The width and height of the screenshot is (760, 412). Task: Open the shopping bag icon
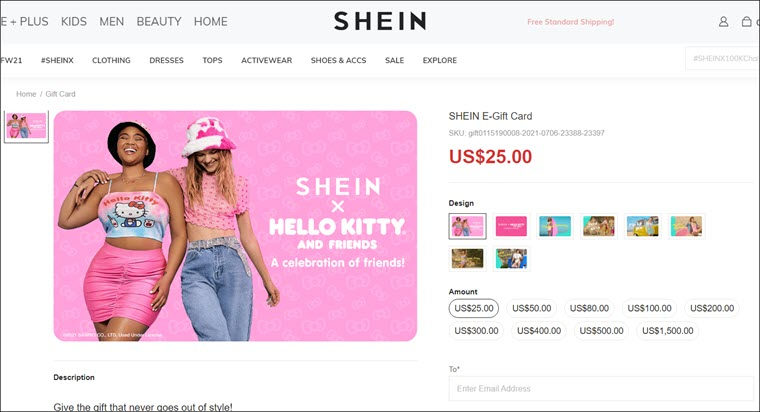747,22
